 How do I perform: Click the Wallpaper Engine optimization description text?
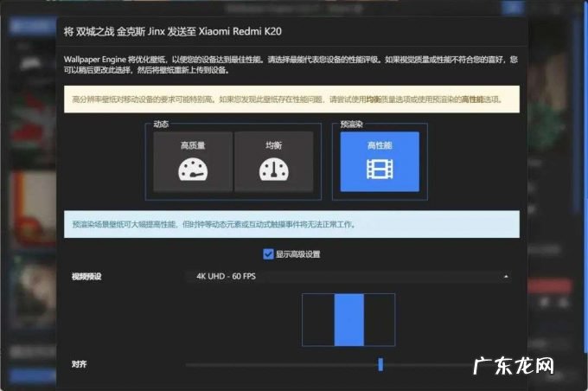tap(291, 65)
